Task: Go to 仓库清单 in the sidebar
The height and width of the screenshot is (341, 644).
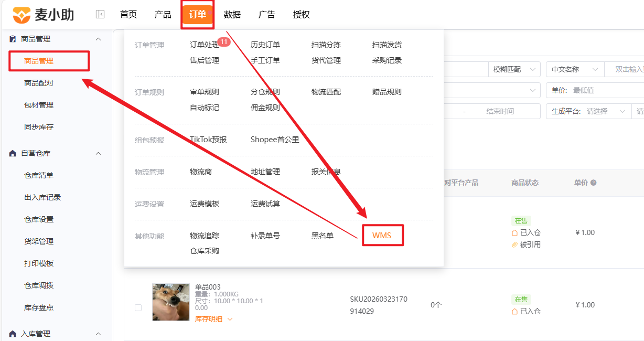Action: pos(39,175)
